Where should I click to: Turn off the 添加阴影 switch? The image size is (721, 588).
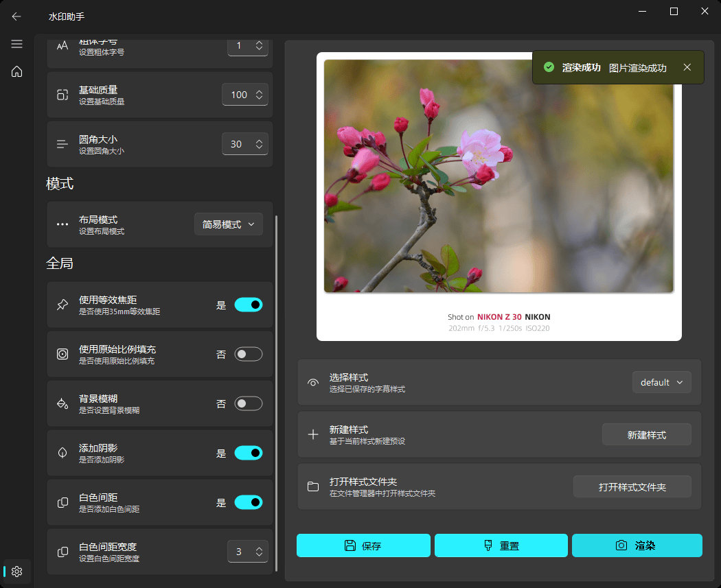pyautogui.click(x=248, y=453)
